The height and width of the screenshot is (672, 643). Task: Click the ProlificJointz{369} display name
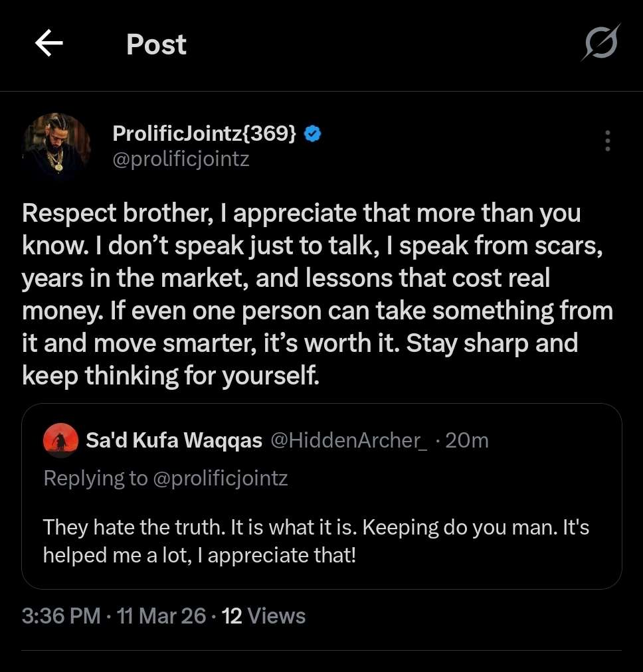pos(205,133)
